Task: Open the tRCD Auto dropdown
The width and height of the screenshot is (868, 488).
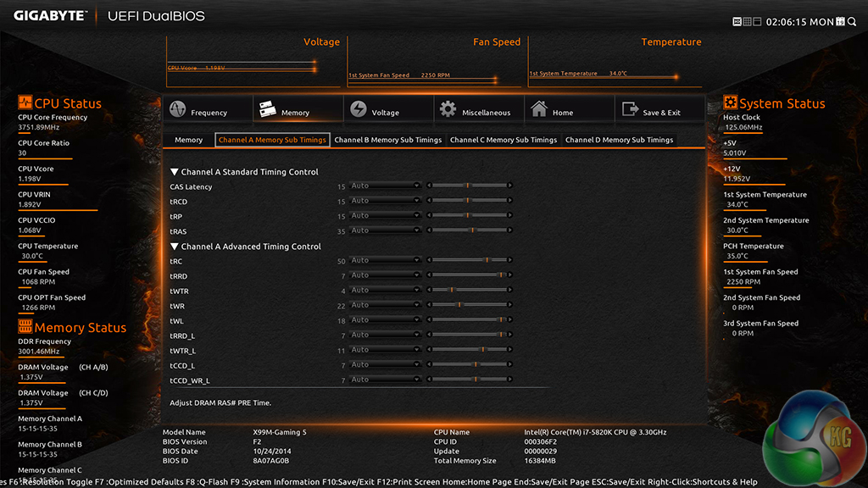Action: tap(385, 200)
